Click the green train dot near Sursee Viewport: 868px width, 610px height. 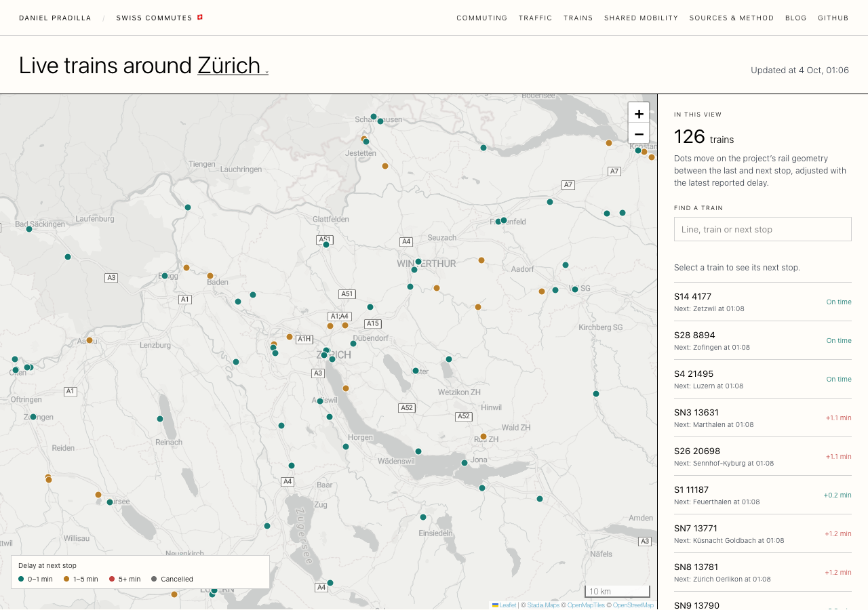[110, 502]
